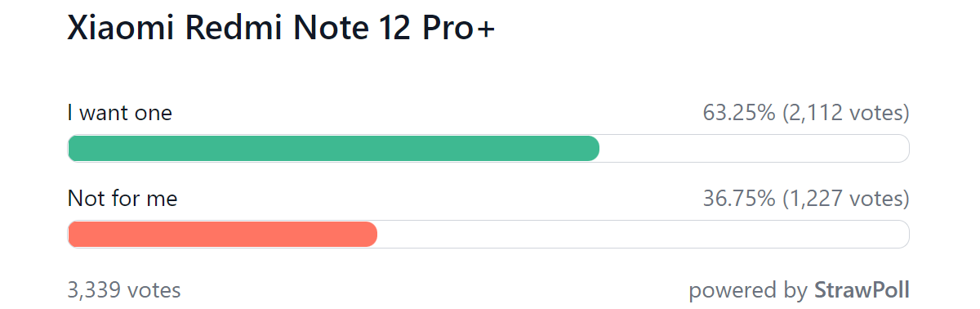The image size is (980, 309).
Task: Click the unfilled part of 'Not for me' bar
Action: tap(644, 235)
